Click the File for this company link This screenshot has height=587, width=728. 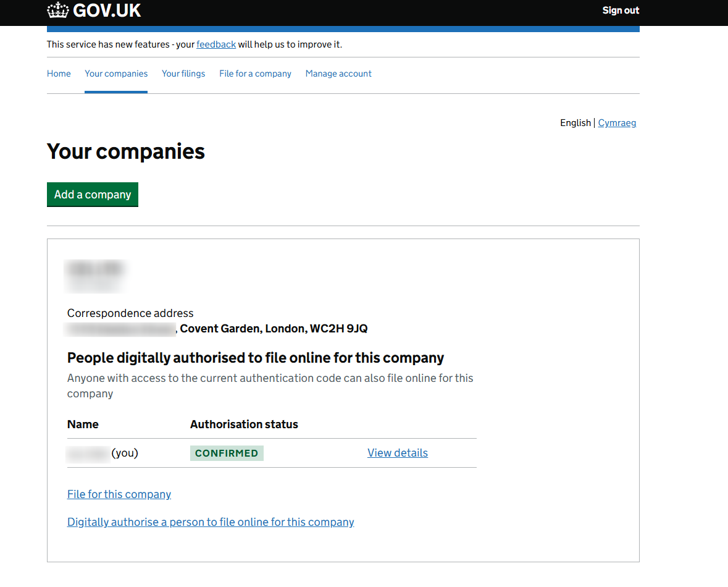119,494
